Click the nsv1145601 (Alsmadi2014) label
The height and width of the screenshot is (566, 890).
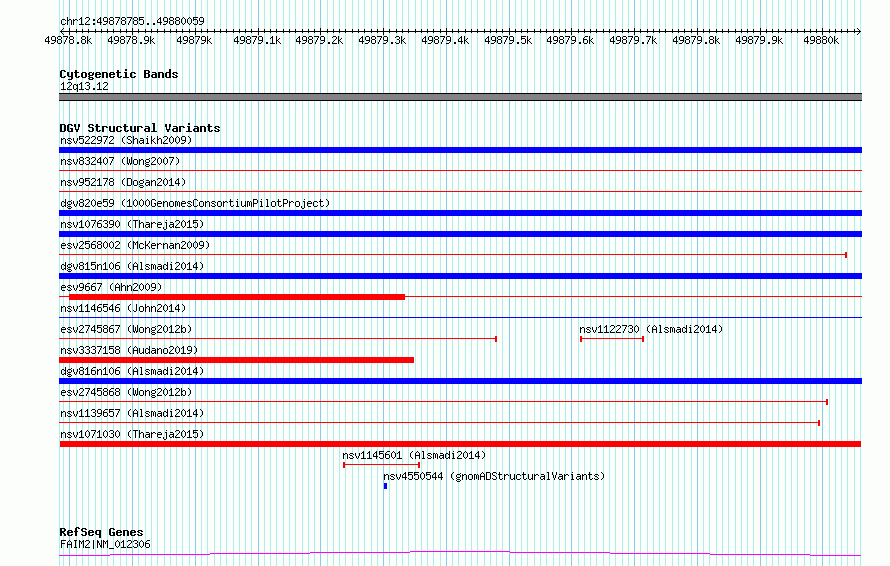(x=414, y=455)
